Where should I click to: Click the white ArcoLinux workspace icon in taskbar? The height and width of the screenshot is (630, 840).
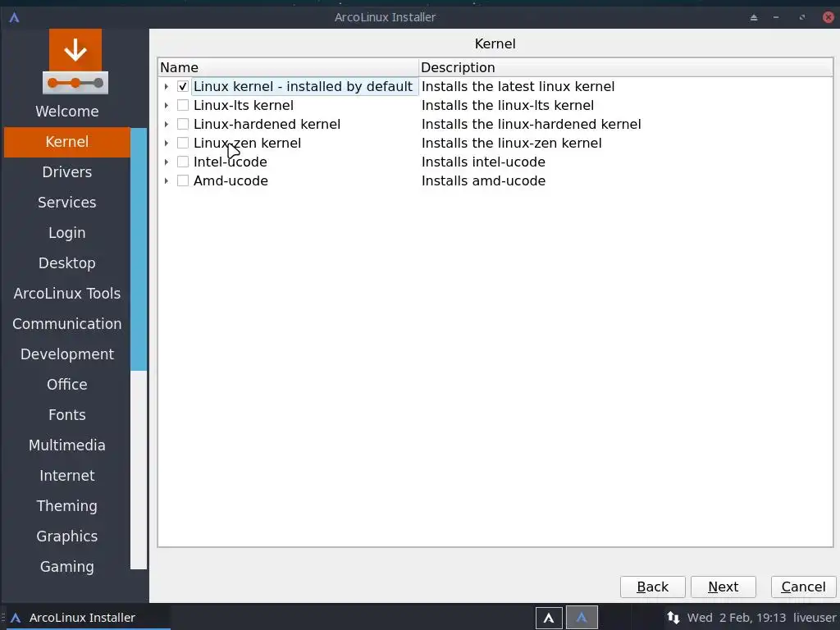tap(549, 618)
